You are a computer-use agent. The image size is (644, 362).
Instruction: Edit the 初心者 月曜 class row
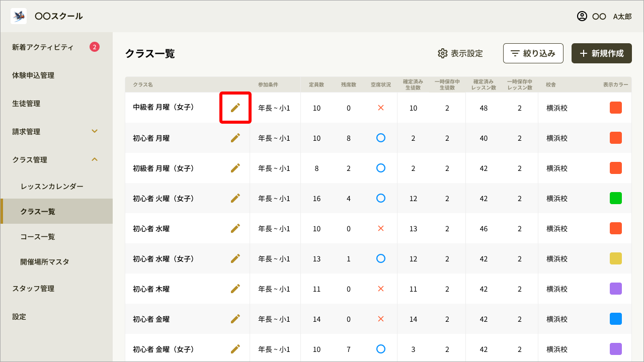(x=235, y=138)
